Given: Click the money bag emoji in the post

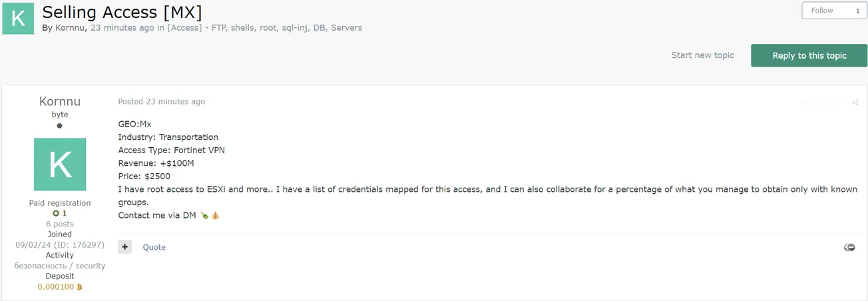Looking at the screenshot, I should (216, 216).
